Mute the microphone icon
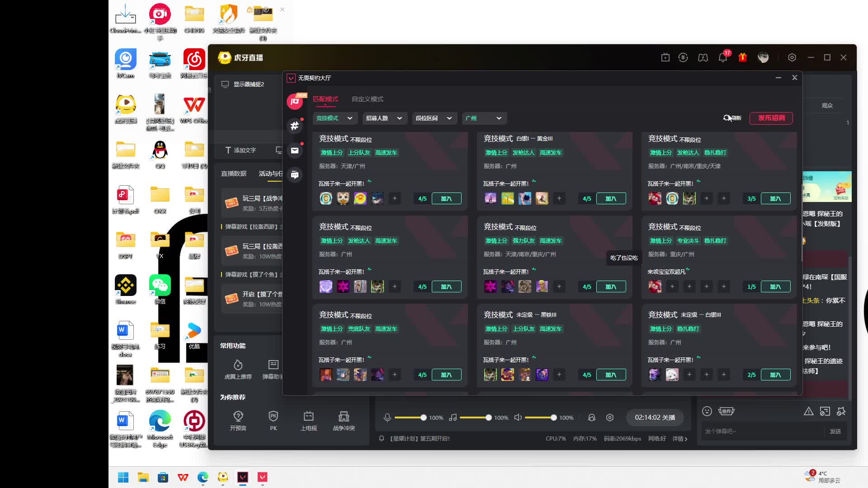Image resolution: width=868 pixels, height=488 pixels. [x=387, y=418]
